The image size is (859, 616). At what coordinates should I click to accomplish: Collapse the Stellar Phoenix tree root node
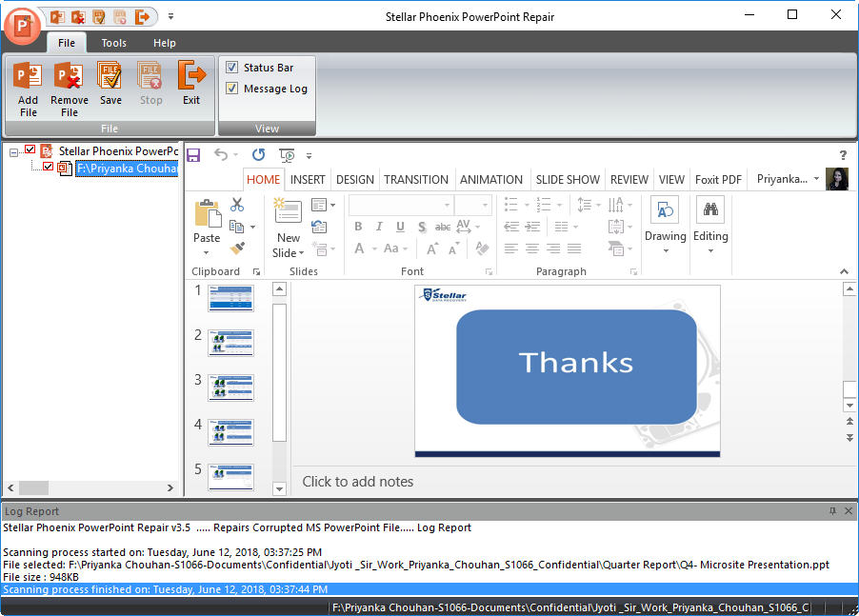click(x=13, y=152)
